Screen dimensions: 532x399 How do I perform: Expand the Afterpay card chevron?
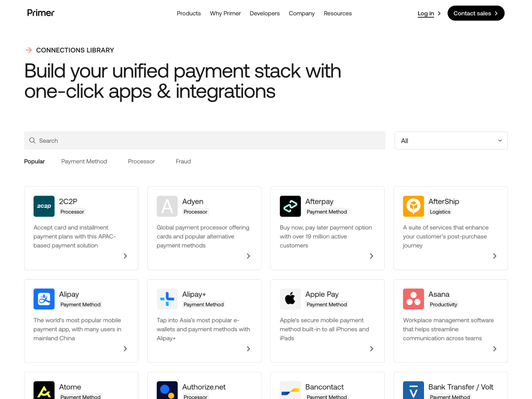click(371, 256)
